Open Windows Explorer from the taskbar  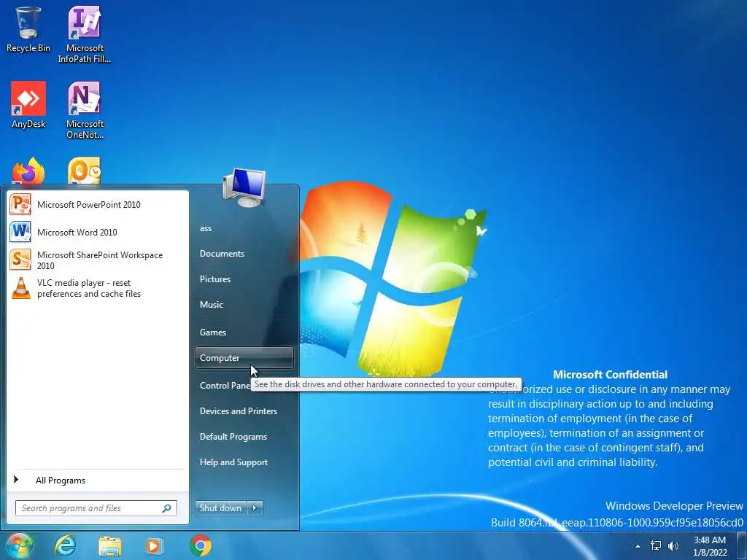click(x=110, y=545)
